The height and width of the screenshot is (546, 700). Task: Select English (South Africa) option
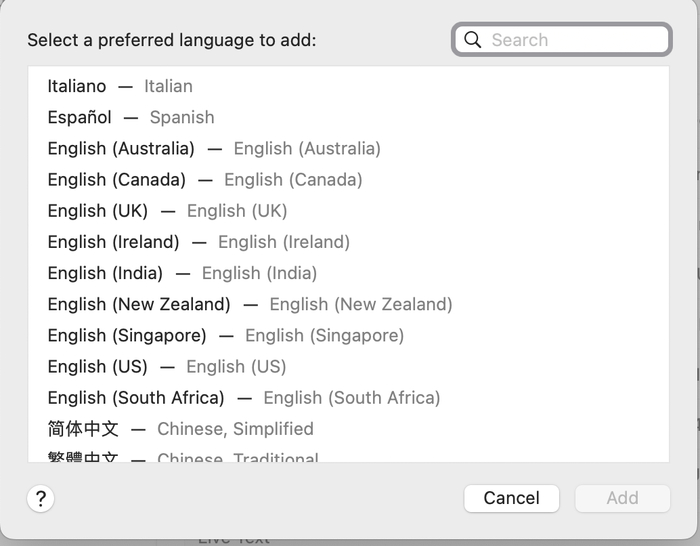136,397
